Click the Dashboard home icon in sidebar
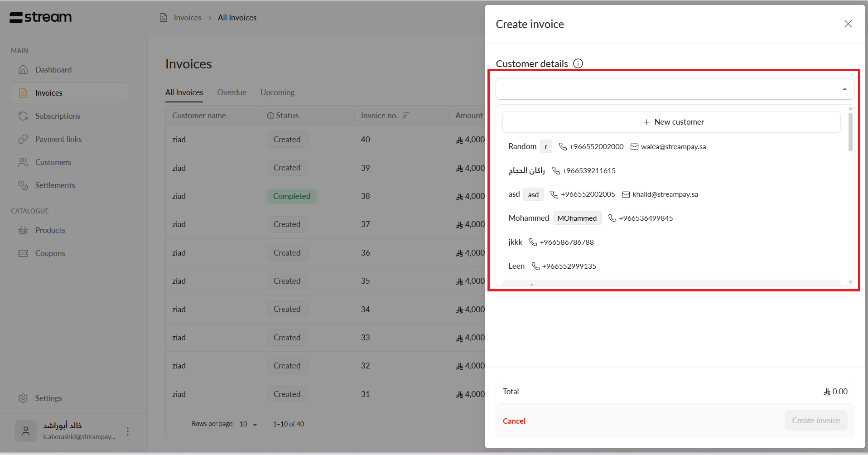The image size is (868, 455). pyautogui.click(x=23, y=70)
